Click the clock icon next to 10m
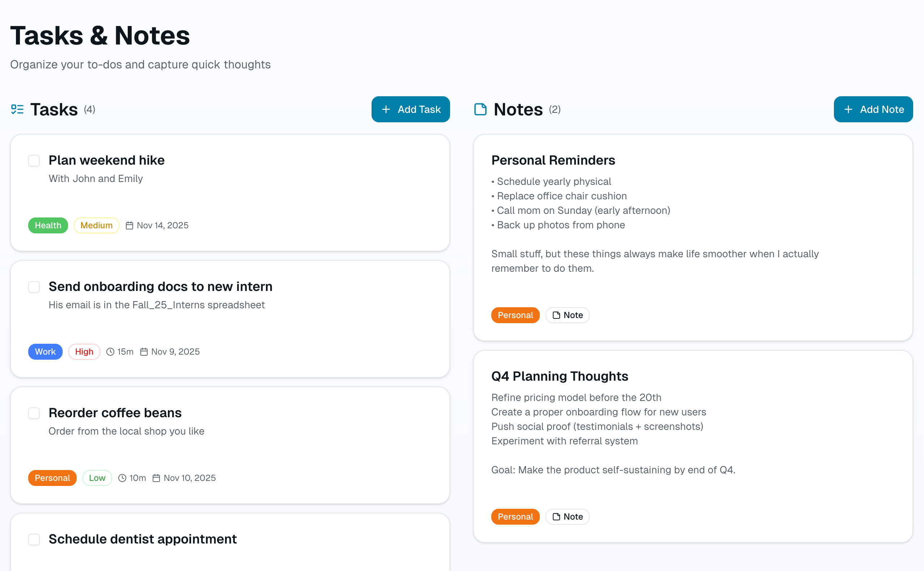This screenshot has width=924, height=571. tap(122, 478)
